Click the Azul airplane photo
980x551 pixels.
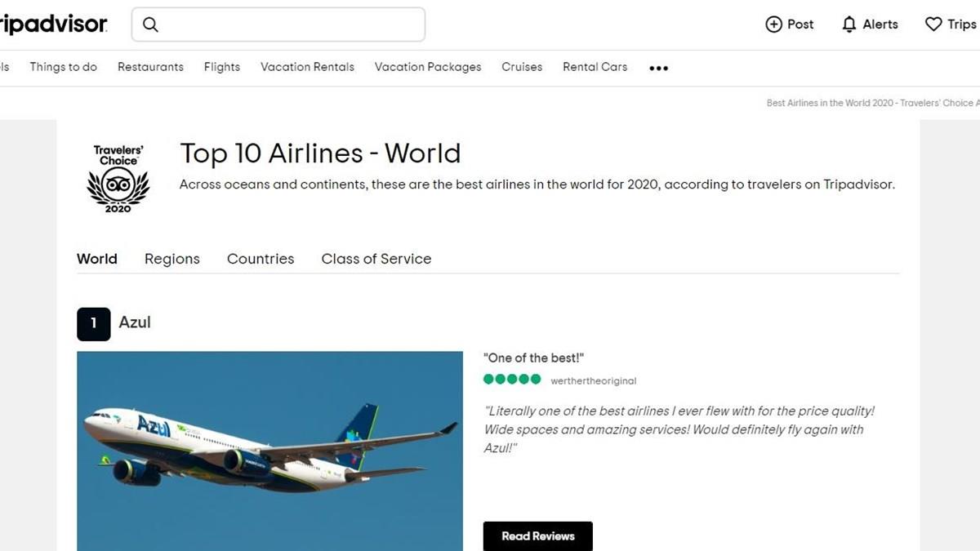pos(269,451)
